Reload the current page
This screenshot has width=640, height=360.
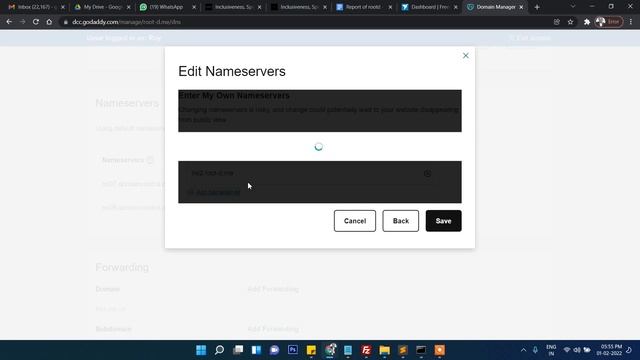(36, 22)
